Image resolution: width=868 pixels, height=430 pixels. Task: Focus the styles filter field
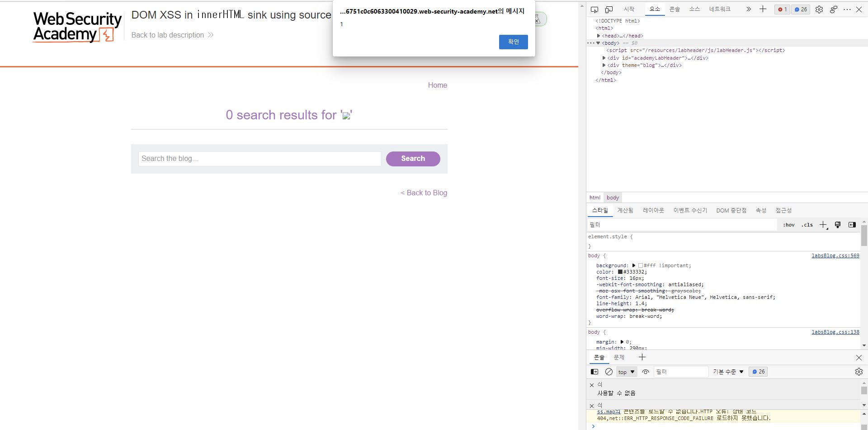click(x=682, y=225)
